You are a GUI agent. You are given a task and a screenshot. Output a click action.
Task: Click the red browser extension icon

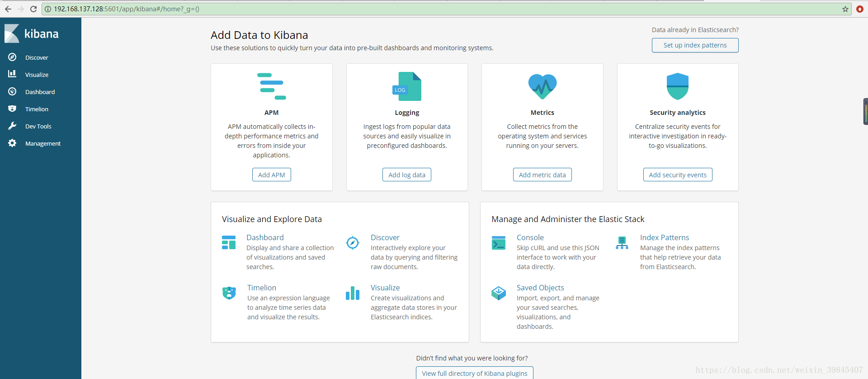pos(860,9)
